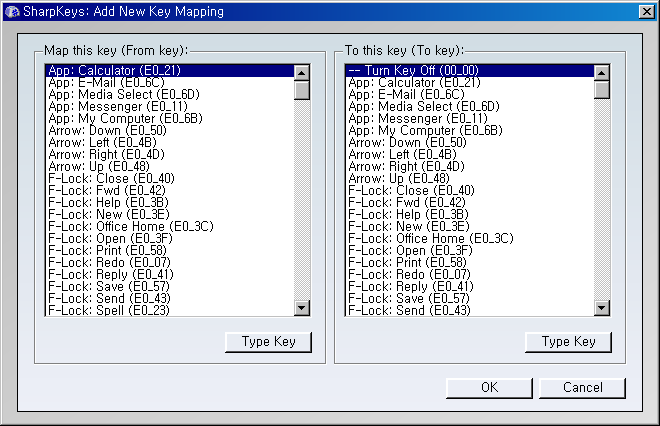Select Arrow: Up (E0_48) in To list
Image resolution: width=660 pixels, height=426 pixels.
coord(469,178)
